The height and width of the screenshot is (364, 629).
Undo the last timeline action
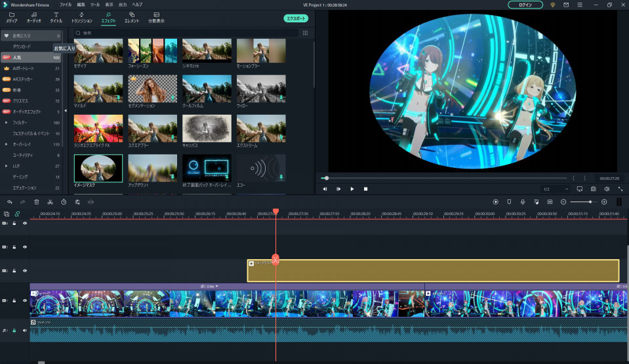click(x=10, y=202)
